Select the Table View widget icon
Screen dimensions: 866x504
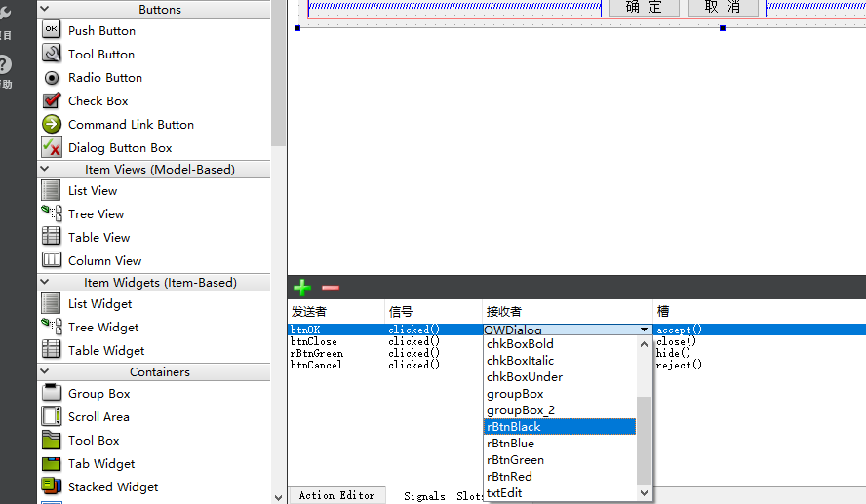click(52, 237)
